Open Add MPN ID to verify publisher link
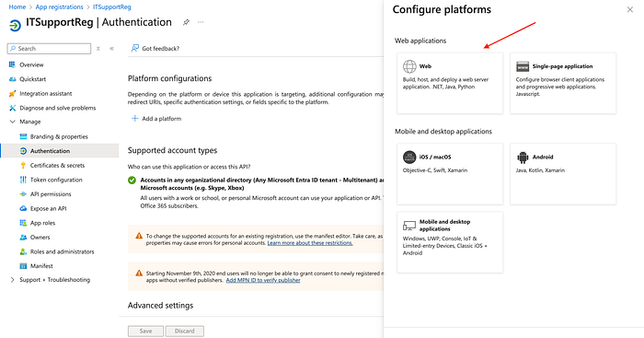 263,280
